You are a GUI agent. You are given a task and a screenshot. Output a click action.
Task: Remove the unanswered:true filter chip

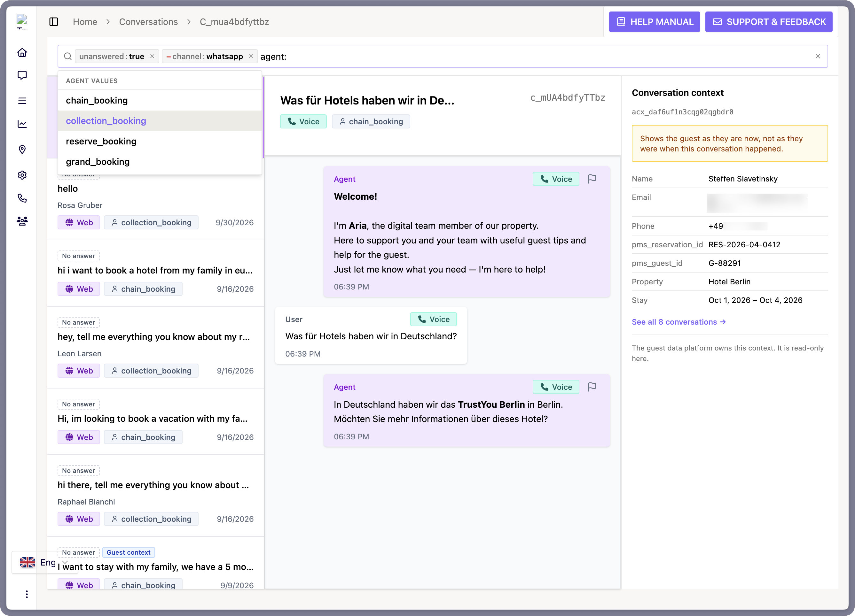click(x=152, y=57)
